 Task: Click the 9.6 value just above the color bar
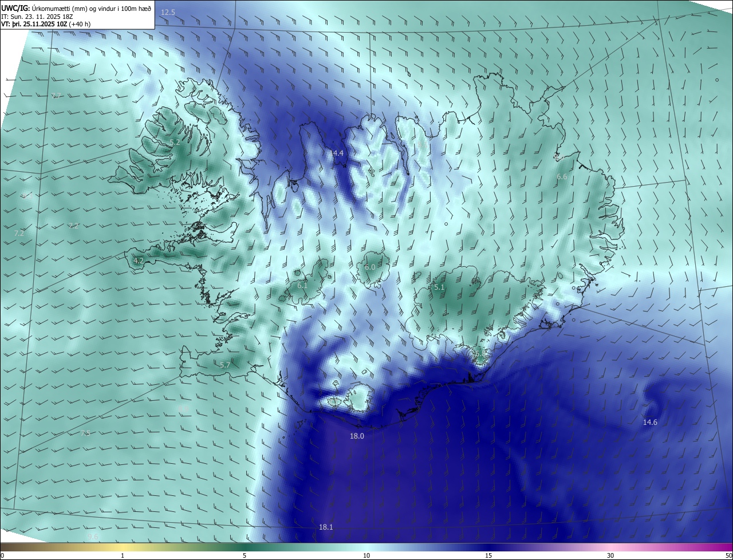(93, 537)
